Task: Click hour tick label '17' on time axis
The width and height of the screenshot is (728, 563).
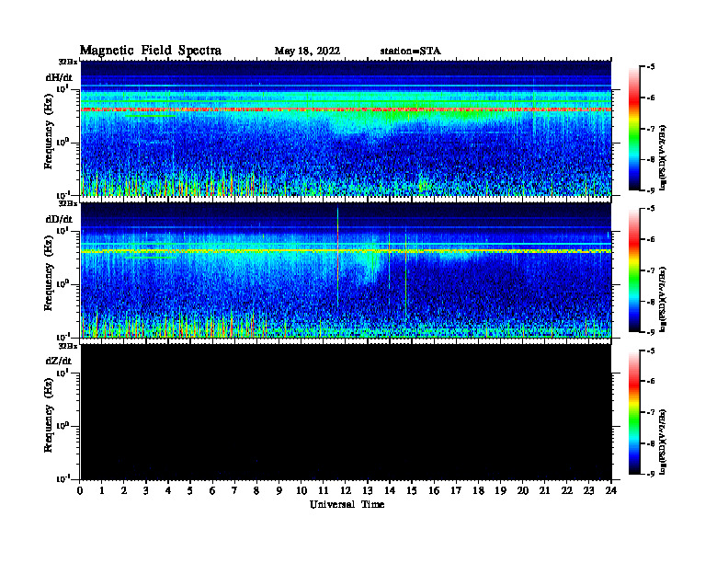Action: 456,491
